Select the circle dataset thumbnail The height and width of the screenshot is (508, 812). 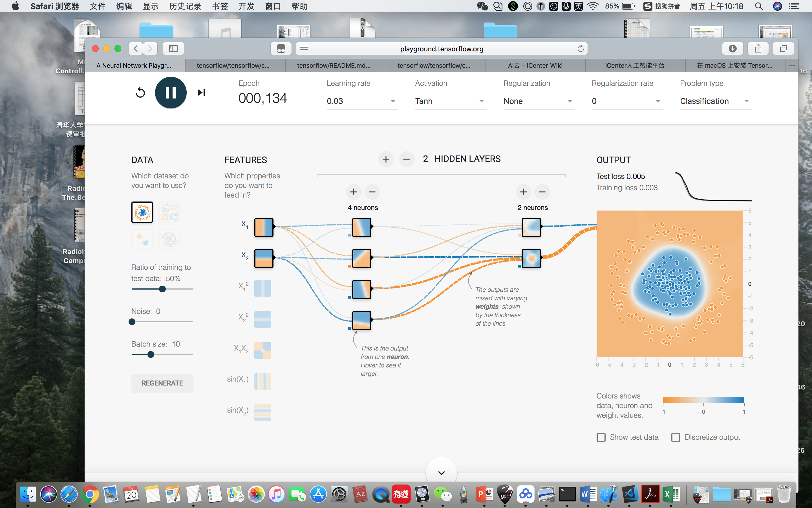[142, 212]
